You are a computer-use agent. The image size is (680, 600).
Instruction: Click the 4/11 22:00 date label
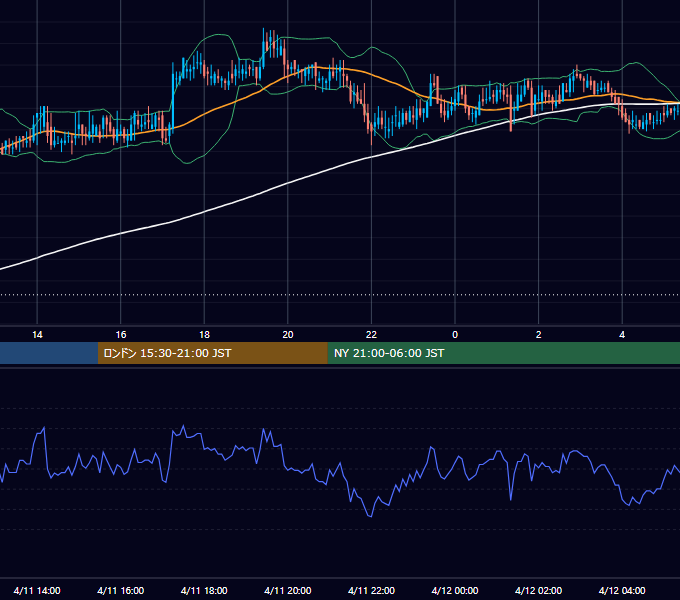371,590
